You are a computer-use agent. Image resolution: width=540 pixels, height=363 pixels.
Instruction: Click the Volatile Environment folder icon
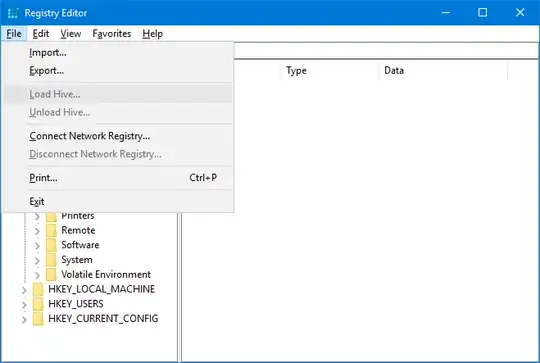tap(51, 275)
